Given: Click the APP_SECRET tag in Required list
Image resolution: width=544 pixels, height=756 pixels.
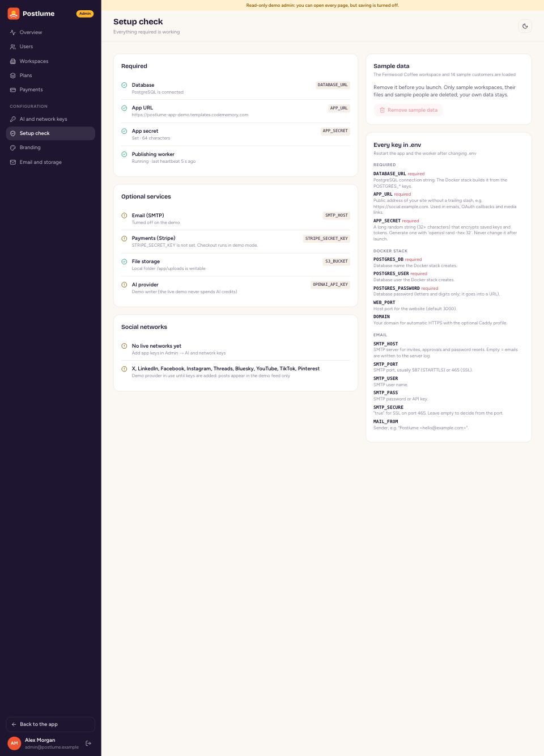Looking at the screenshot, I should pyautogui.click(x=335, y=131).
